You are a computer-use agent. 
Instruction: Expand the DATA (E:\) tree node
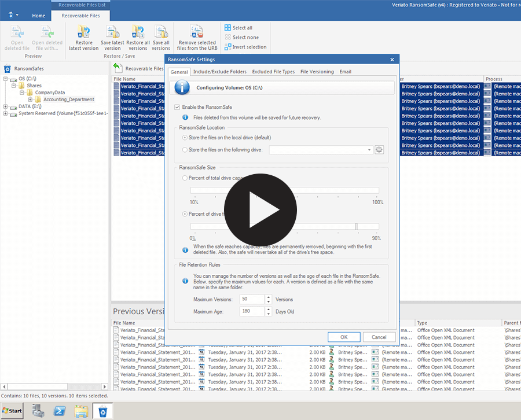[6, 106]
